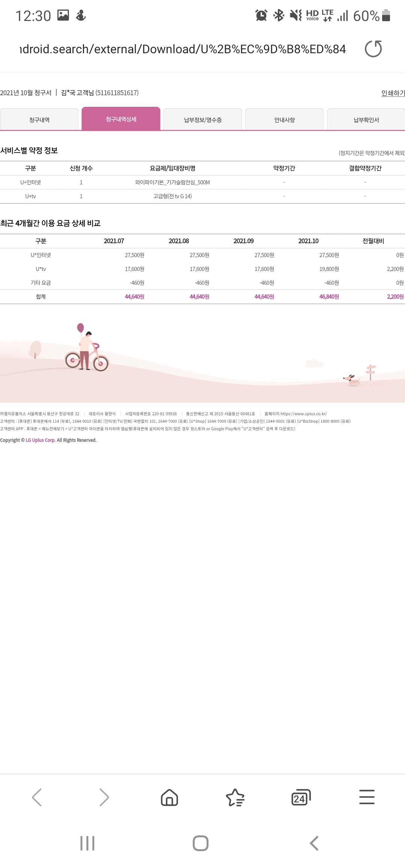Open the 납부확인서 tab

pos(366,120)
